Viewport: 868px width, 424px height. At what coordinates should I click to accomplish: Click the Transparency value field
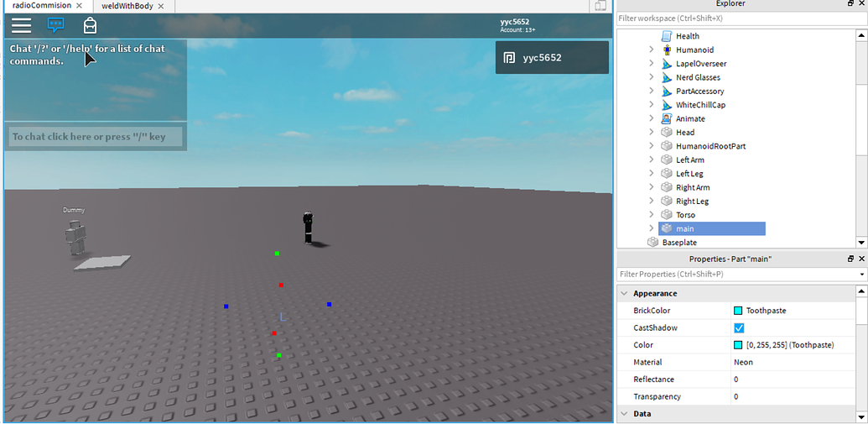pos(793,397)
